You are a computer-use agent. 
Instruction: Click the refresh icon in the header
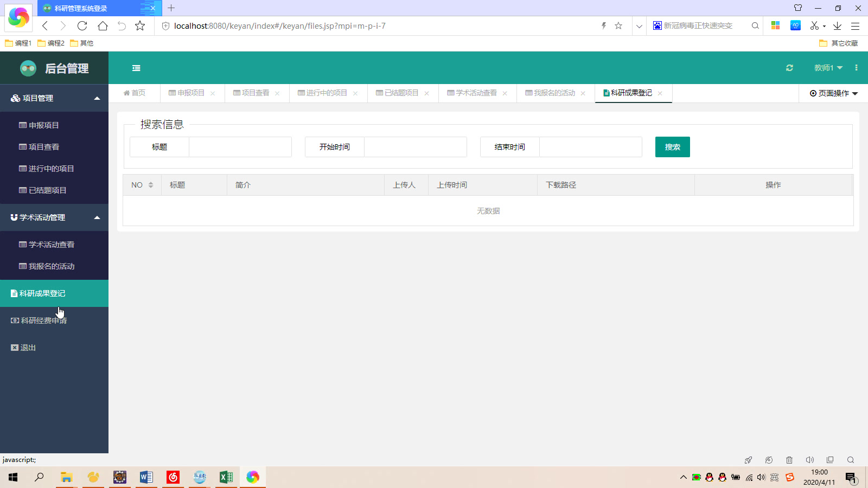789,68
